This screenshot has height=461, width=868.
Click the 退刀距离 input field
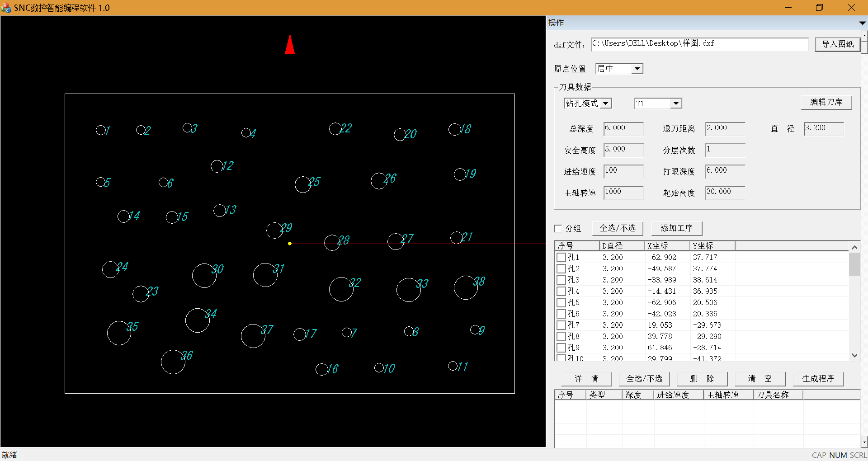[x=725, y=129]
